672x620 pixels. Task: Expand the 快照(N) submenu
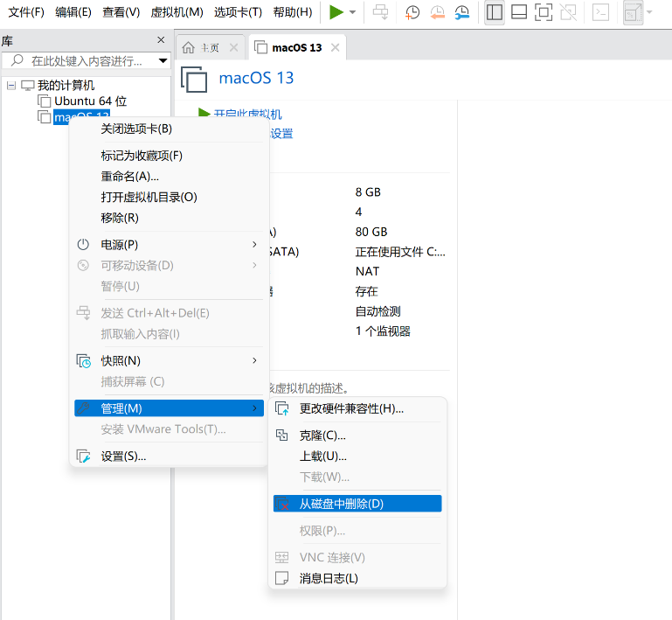pyautogui.click(x=121, y=360)
